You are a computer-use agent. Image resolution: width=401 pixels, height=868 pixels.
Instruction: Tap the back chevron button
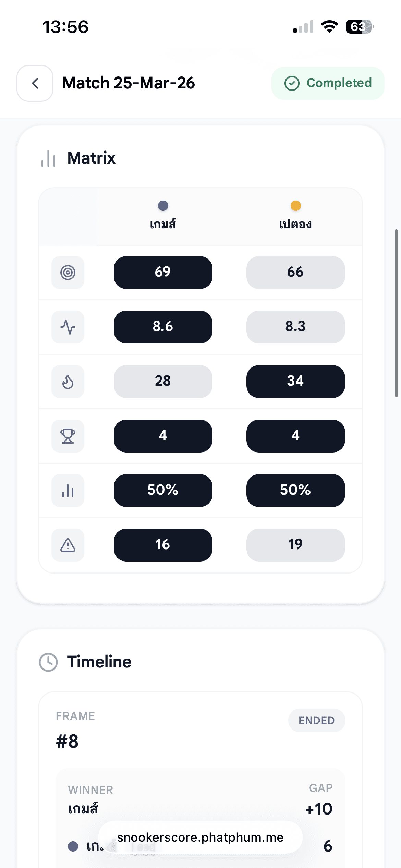(35, 83)
